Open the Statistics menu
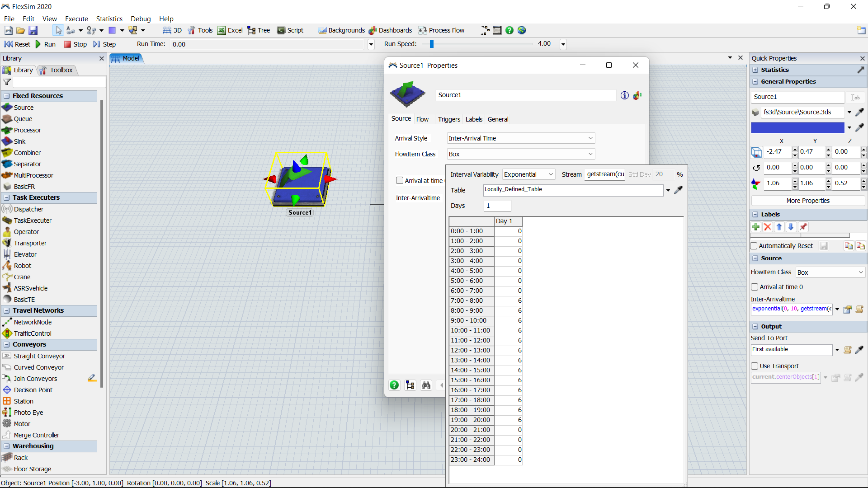 109,19
